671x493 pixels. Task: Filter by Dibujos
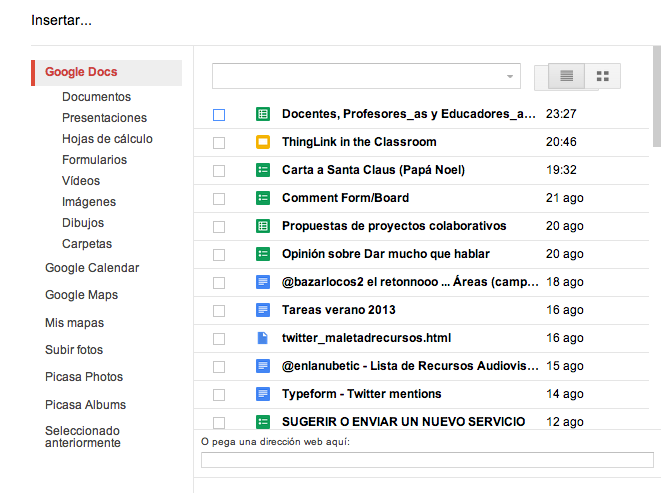[x=83, y=223]
